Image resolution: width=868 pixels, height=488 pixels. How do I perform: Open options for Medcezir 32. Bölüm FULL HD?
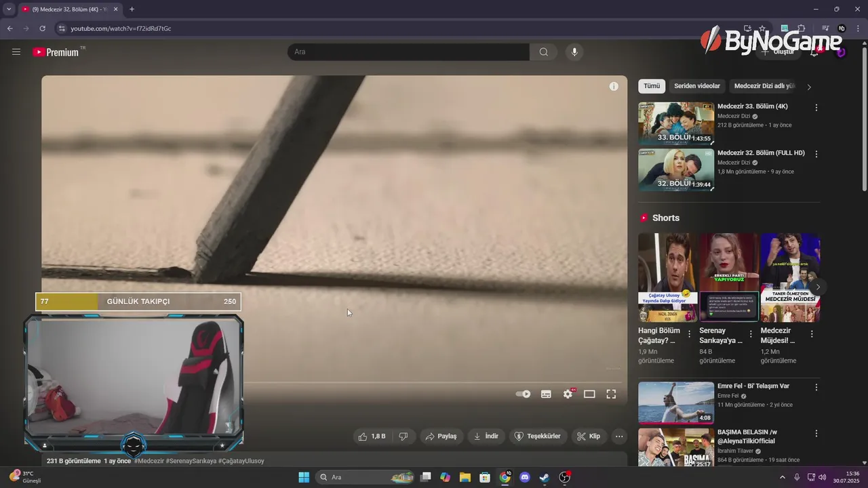pos(816,155)
